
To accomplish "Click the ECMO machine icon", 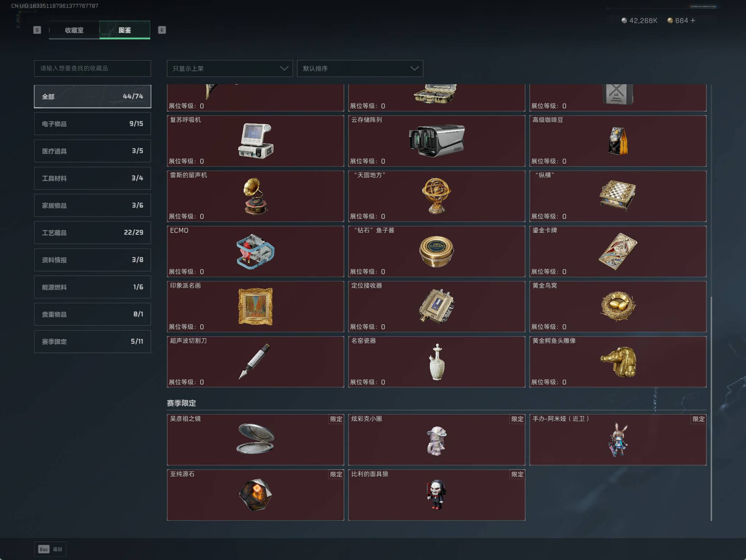I will 255,252.
